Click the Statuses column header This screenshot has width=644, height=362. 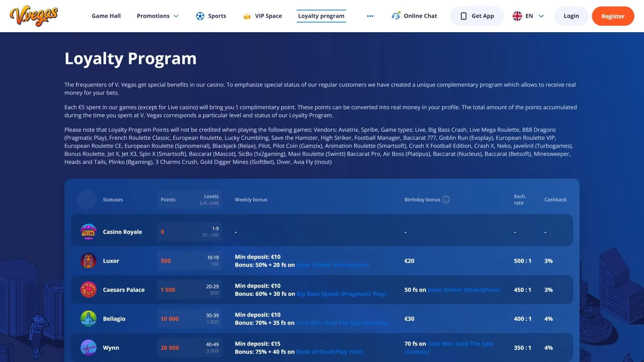[x=113, y=200]
